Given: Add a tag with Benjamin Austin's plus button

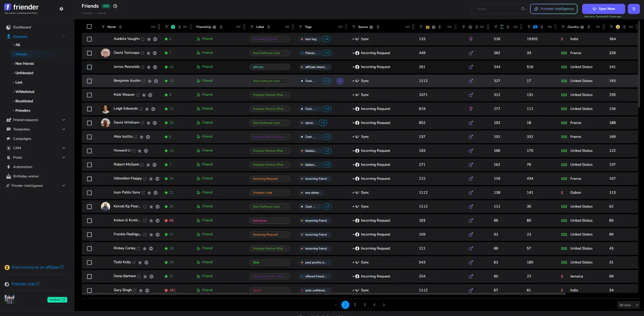Looking at the screenshot, I should pos(340,81).
